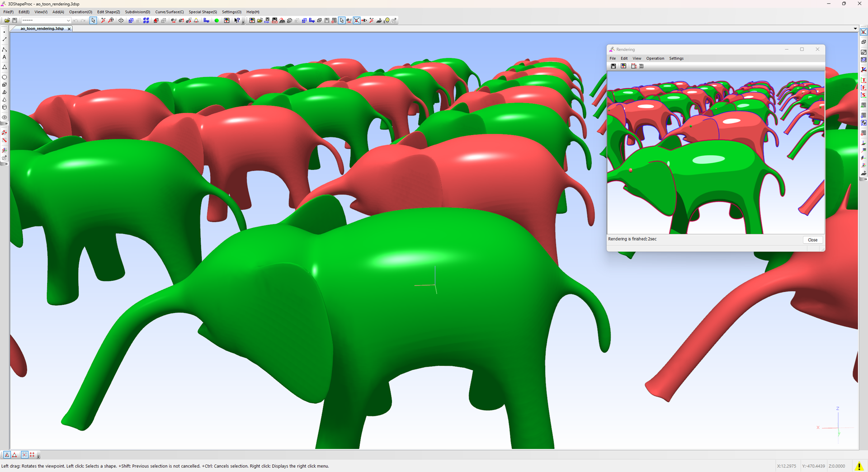Select the circle shape tool
This screenshot has width=868, height=472.
pyautogui.click(x=5, y=77)
